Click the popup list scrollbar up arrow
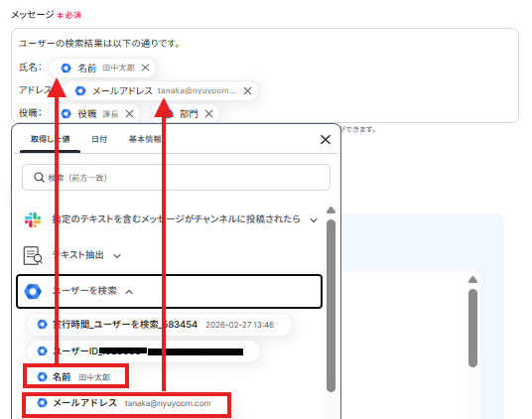 [331, 210]
